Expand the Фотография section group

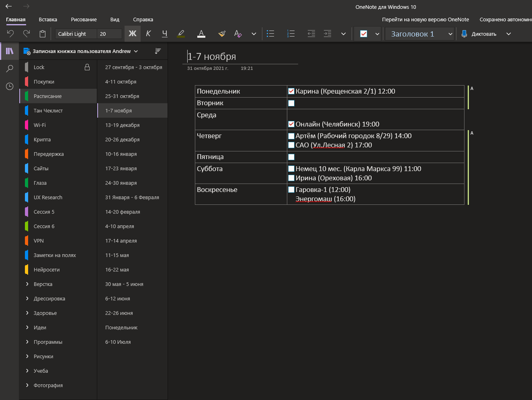click(x=27, y=385)
